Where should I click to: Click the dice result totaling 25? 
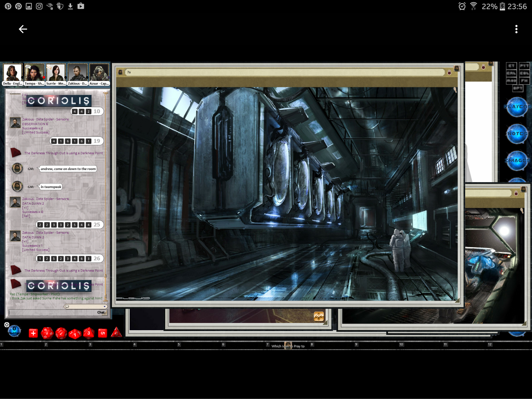70,225
